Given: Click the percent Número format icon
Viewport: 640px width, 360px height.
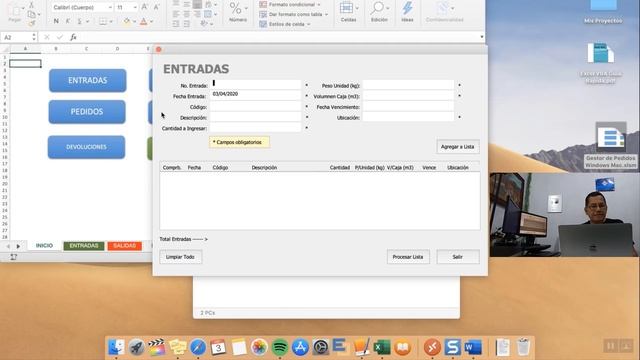Looking at the screenshot, I should pyautogui.click(x=236, y=8).
